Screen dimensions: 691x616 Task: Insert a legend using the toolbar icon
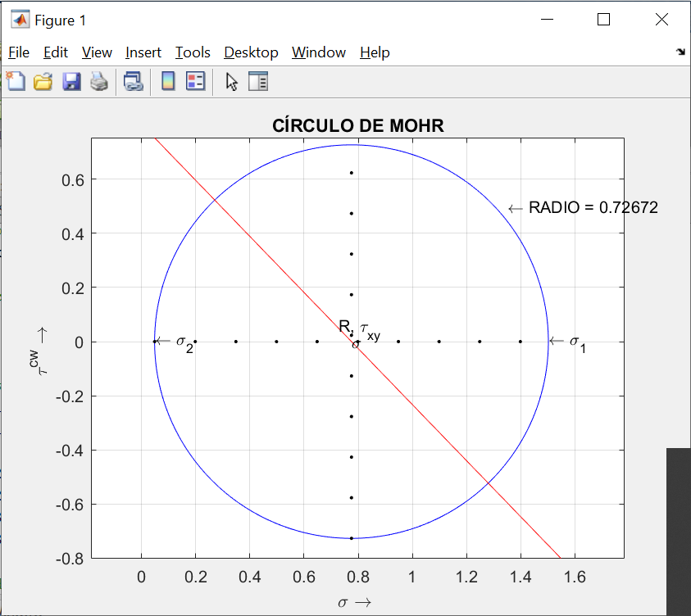195,81
